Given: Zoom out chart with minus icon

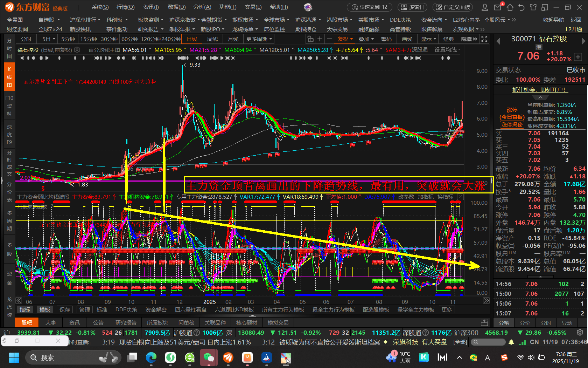Looking at the screenshot, I should point(329,39).
